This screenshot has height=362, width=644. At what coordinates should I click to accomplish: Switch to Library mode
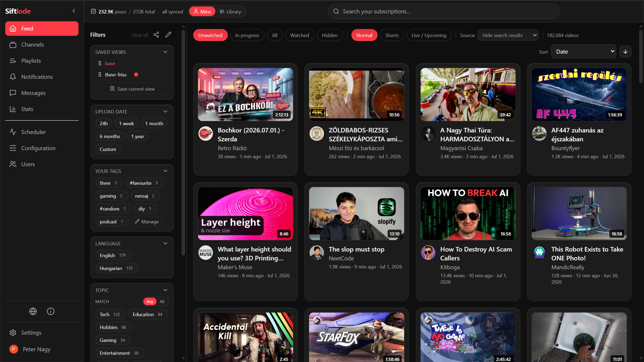[230, 12]
